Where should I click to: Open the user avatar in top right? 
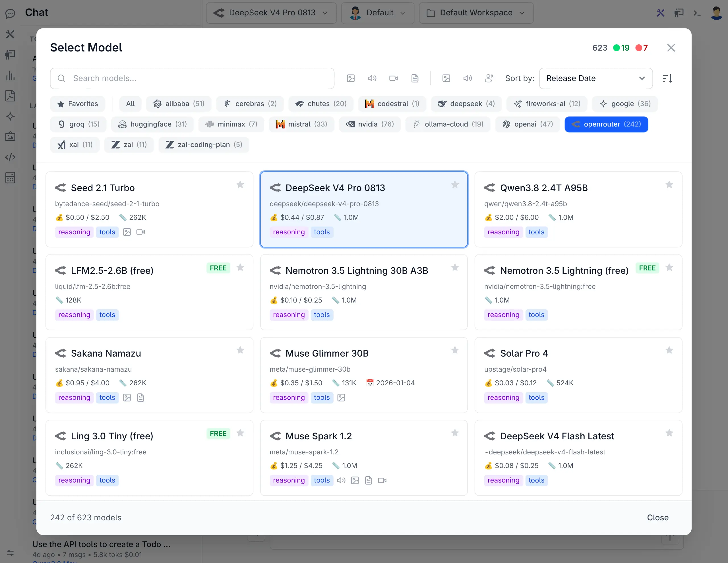(x=716, y=13)
